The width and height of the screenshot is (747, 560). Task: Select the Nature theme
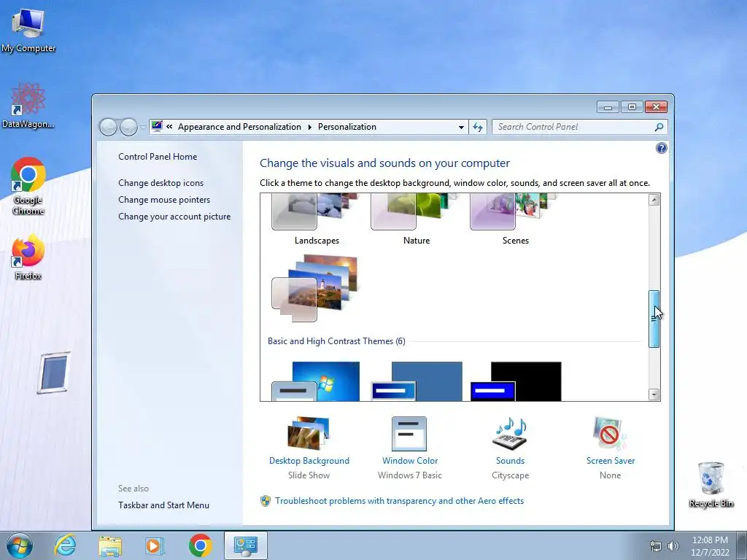[416, 219]
